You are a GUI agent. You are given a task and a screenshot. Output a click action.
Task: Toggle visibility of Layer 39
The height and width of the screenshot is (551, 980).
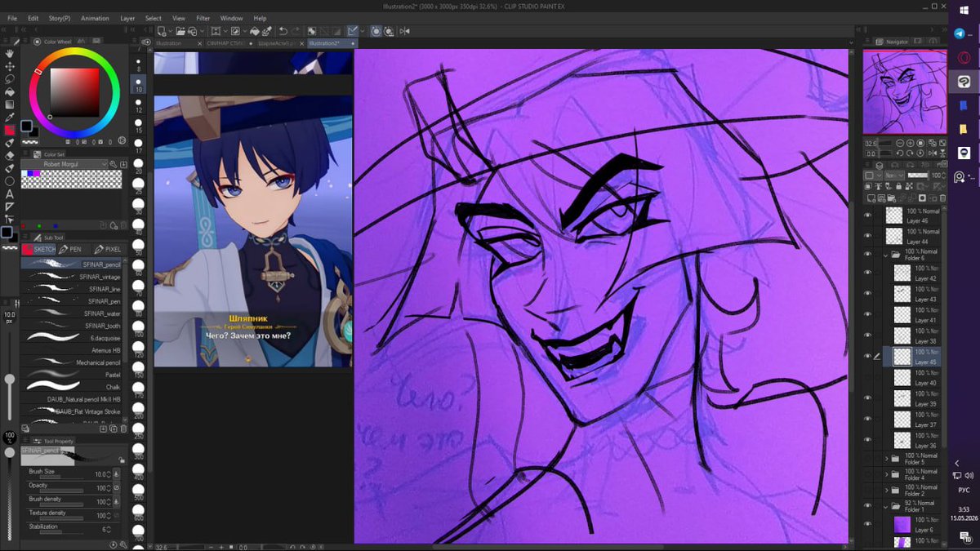[x=868, y=398]
